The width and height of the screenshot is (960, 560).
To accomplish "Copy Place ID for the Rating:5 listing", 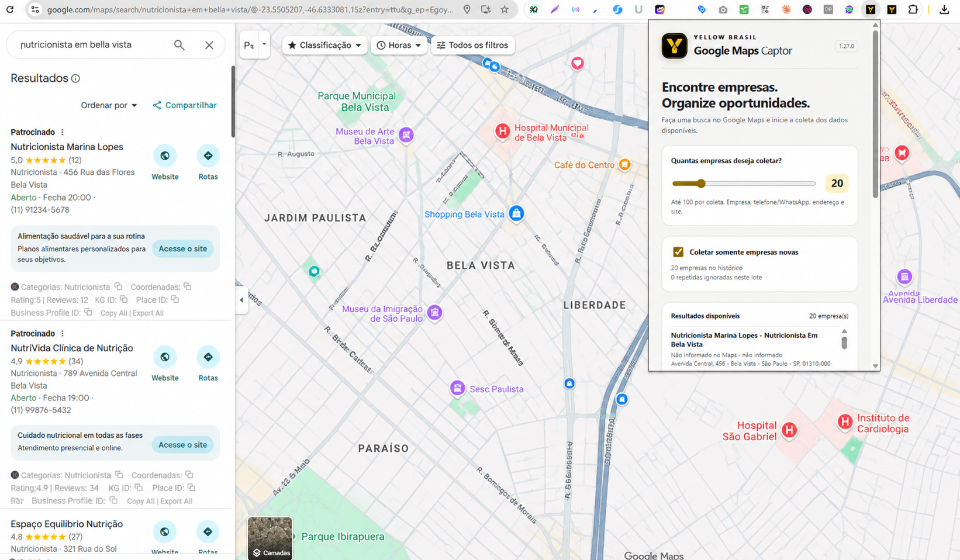I will (175, 299).
